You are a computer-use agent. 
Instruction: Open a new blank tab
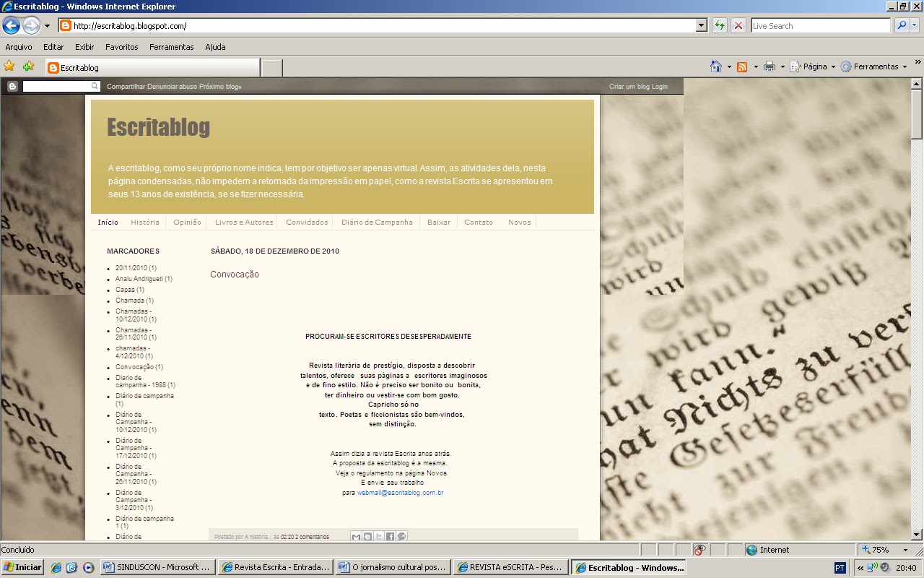pos(271,68)
